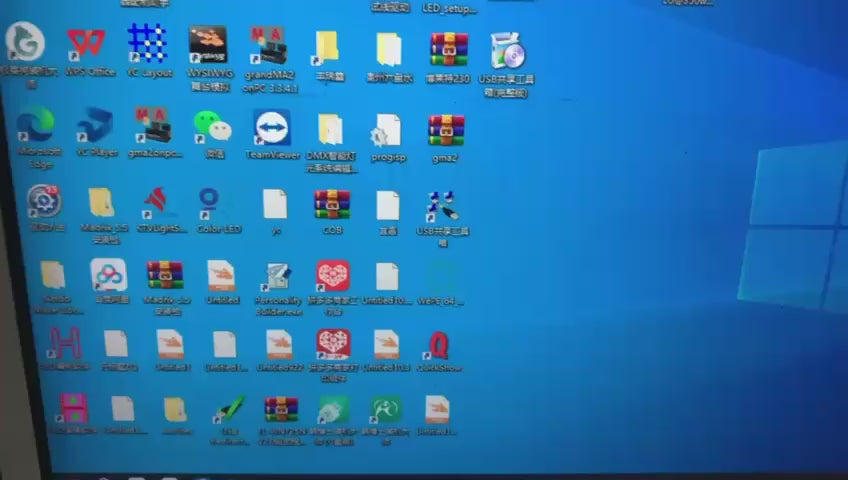
Task: Launch Microsoft Edge from the desktop
Action: coord(35,124)
